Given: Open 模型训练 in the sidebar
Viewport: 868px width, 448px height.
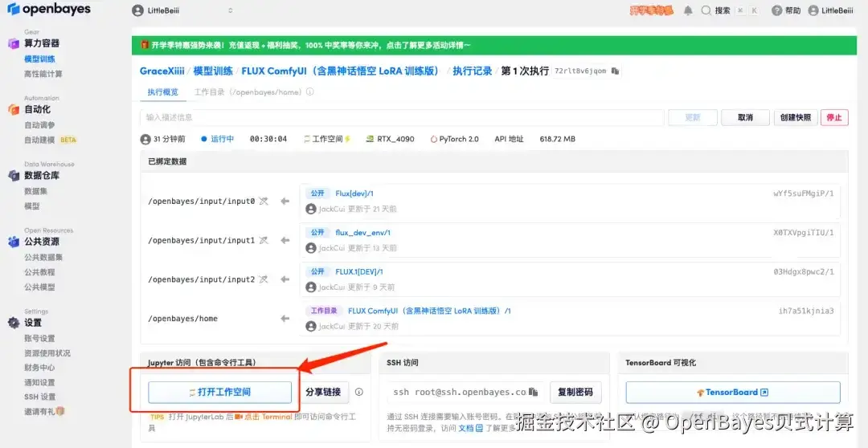Looking at the screenshot, I should (39, 59).
